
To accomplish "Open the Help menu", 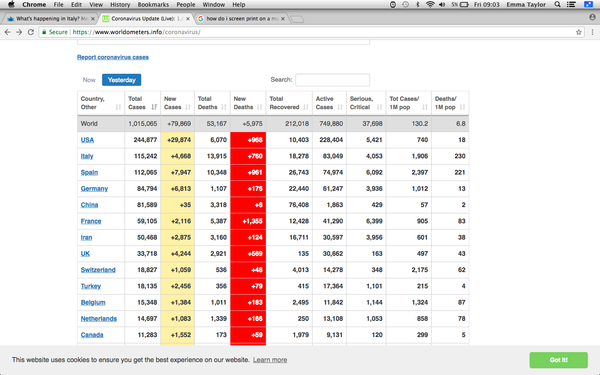I will coord(238,5).
